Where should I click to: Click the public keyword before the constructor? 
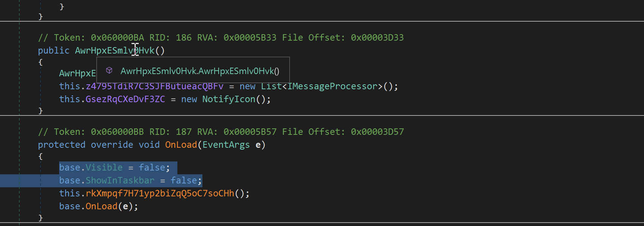coord(53,51)
